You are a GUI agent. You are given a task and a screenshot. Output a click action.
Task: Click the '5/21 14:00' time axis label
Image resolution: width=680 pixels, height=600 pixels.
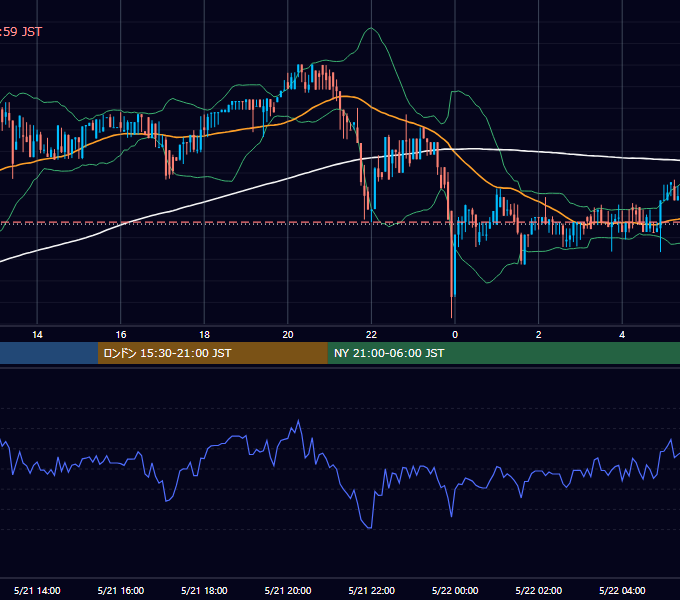tap(37, 590)
